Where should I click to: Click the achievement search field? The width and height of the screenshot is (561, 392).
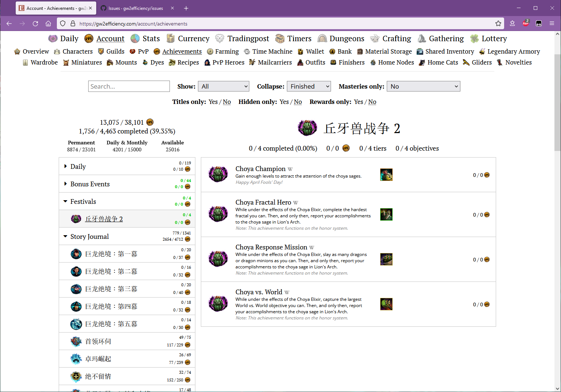pos(129,86)
